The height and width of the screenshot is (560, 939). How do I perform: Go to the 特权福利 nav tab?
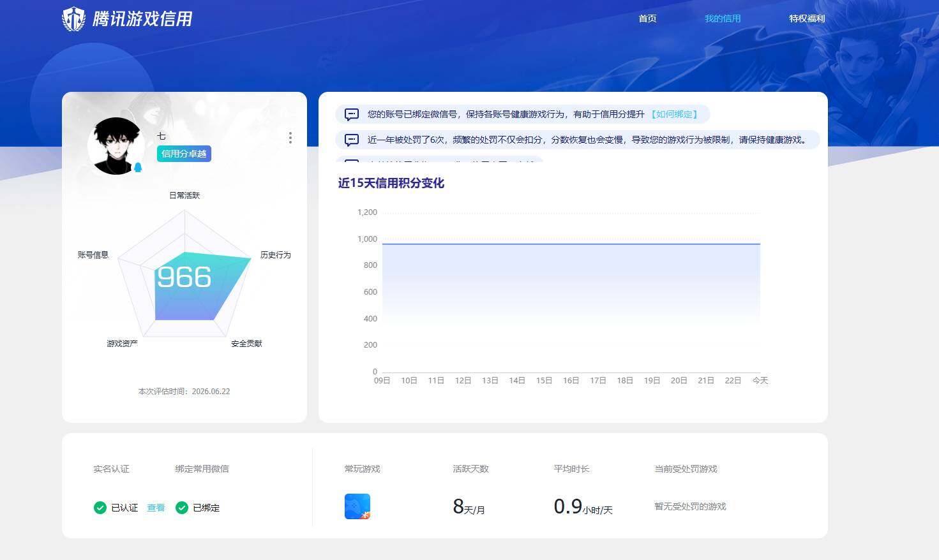[807, 18]
